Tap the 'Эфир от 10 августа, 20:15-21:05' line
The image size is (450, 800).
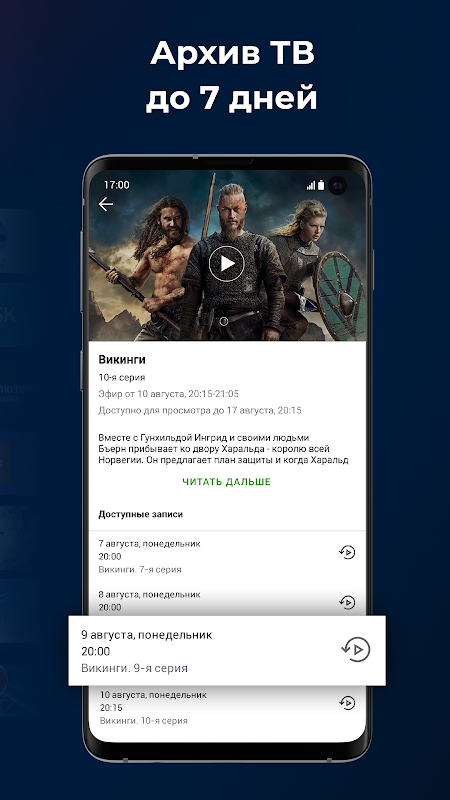point(169,394)
